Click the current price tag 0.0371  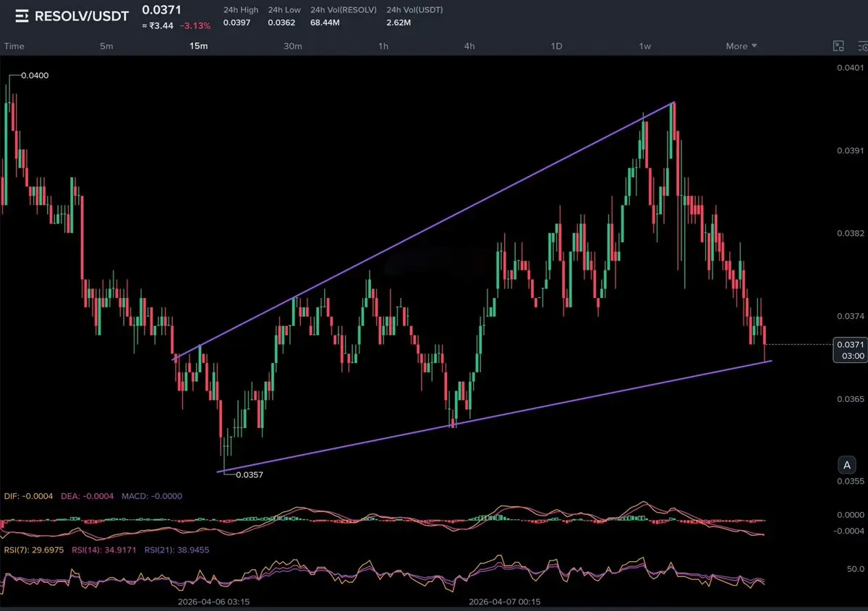pyautogui.click(x=849, y=345)
